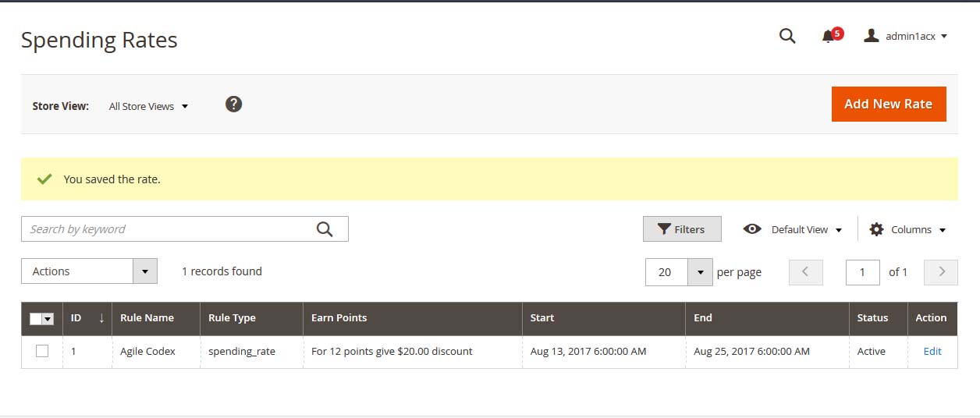Open the mass-select dropdown arrow in header
Viewport: 980px width, 418px height.
pyautogui.click(x=48, y=319)
